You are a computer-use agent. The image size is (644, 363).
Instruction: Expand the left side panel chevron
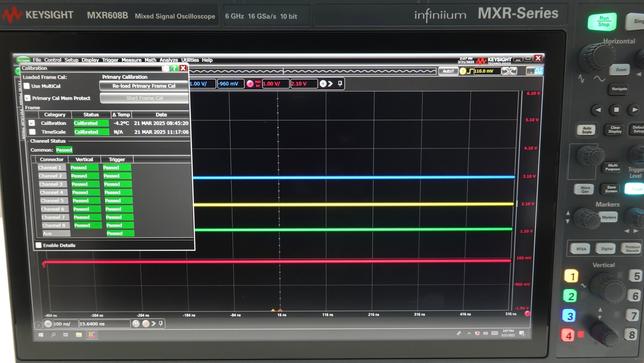[x=38, y=325]
